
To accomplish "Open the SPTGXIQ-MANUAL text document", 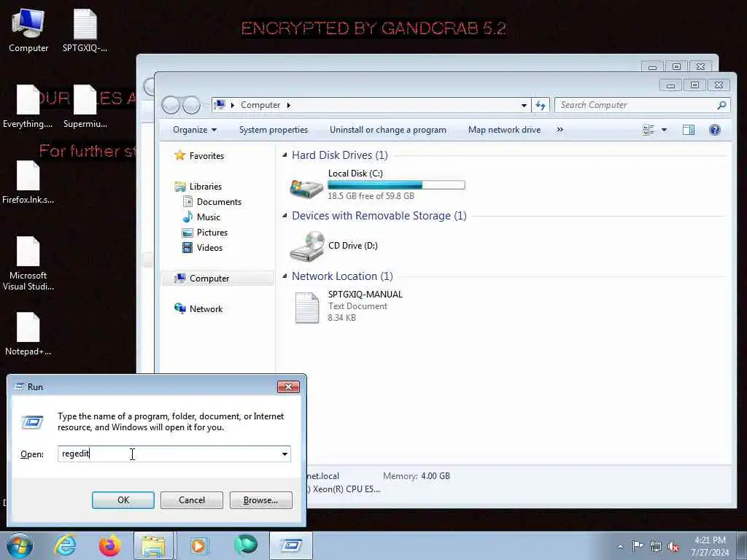I will click(x=349, y=306).
